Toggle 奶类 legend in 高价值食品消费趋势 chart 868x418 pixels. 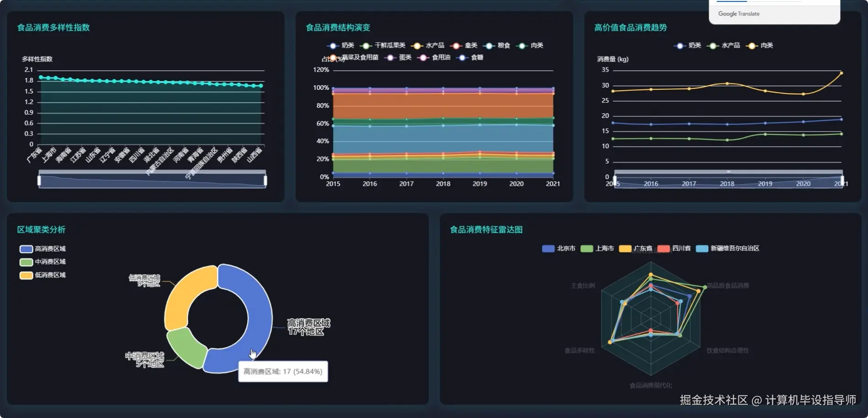click(x=688, y=45)
